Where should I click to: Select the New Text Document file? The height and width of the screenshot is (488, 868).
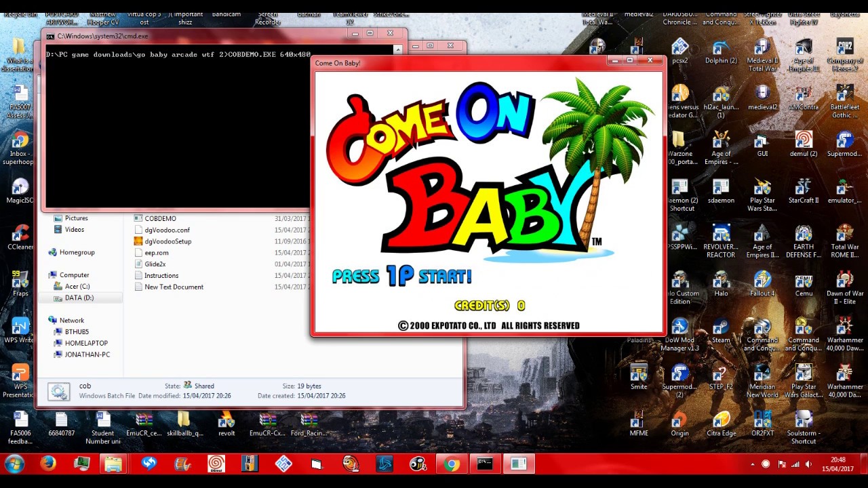169,287
